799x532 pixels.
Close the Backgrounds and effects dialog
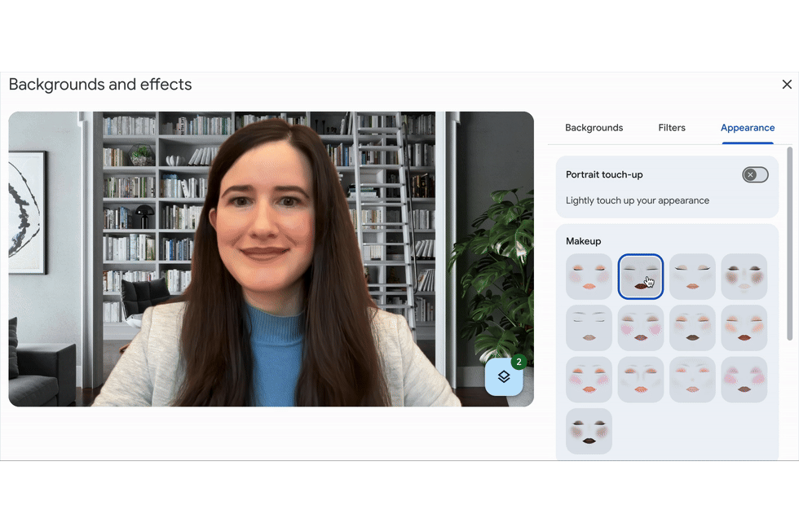tap(787, 85)
